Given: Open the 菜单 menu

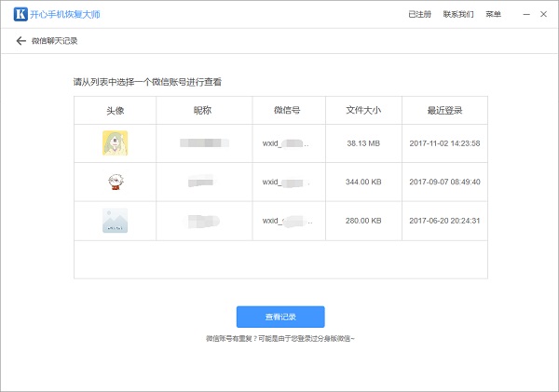Looking at the screenshot, I should pos(494,14).
